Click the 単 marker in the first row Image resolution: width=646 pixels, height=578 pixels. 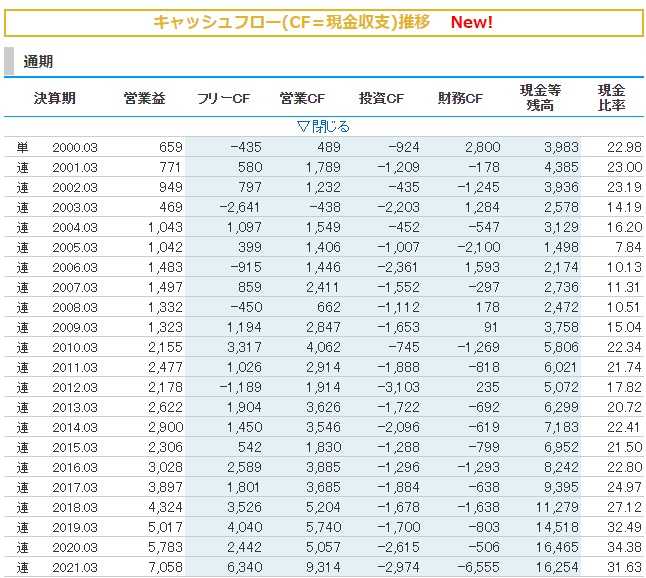pyautogui.click(x=22, y=148)
